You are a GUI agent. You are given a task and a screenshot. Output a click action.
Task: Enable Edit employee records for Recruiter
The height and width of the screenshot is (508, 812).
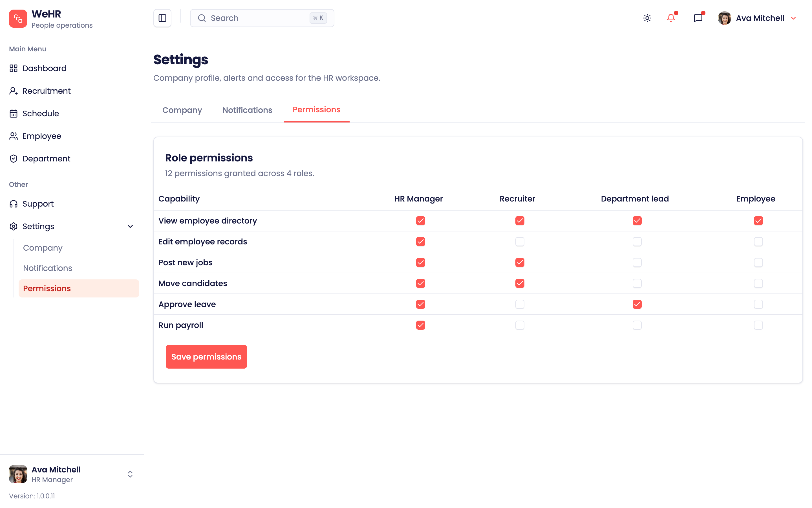point(520,242)
